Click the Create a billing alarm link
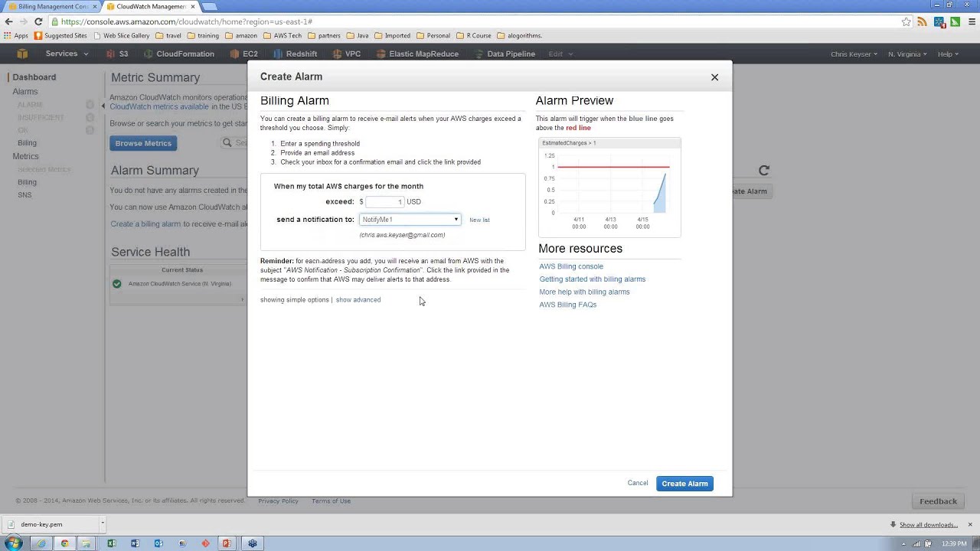The image size is (980, 551). tap(145, 224)
